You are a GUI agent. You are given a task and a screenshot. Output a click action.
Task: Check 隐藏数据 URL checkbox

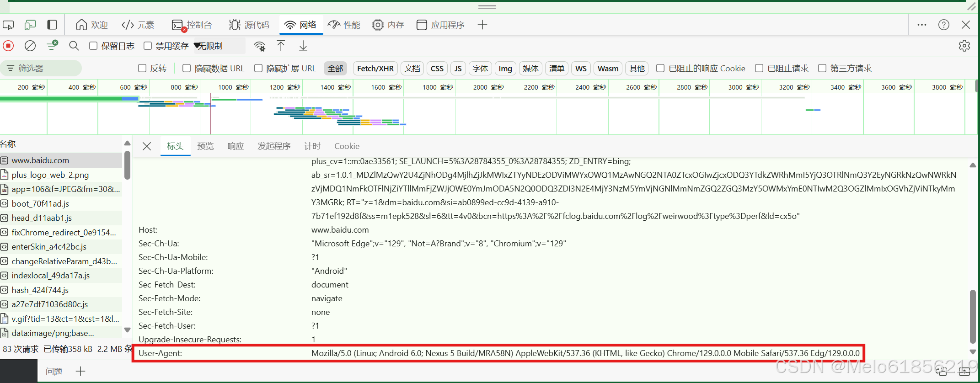tap(187, 68)
